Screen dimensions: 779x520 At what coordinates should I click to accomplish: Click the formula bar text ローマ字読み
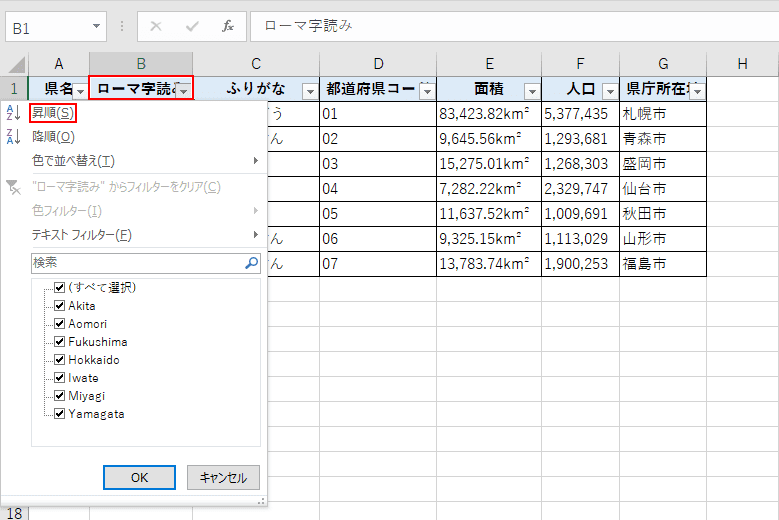point(308,26)
